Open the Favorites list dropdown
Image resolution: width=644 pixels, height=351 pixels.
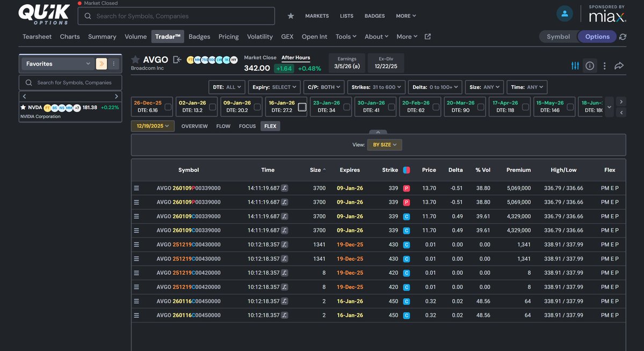point(57,64)
